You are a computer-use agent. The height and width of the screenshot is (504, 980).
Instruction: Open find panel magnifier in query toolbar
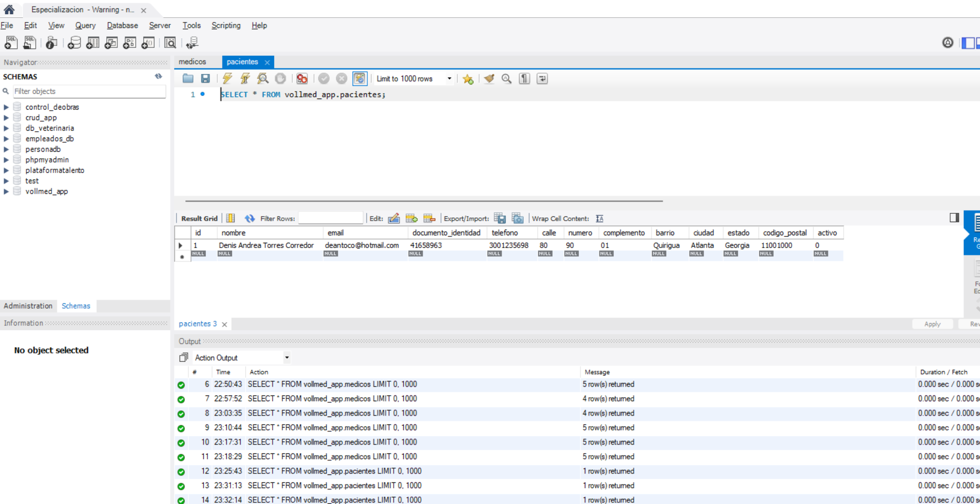(x=506, y=78)
